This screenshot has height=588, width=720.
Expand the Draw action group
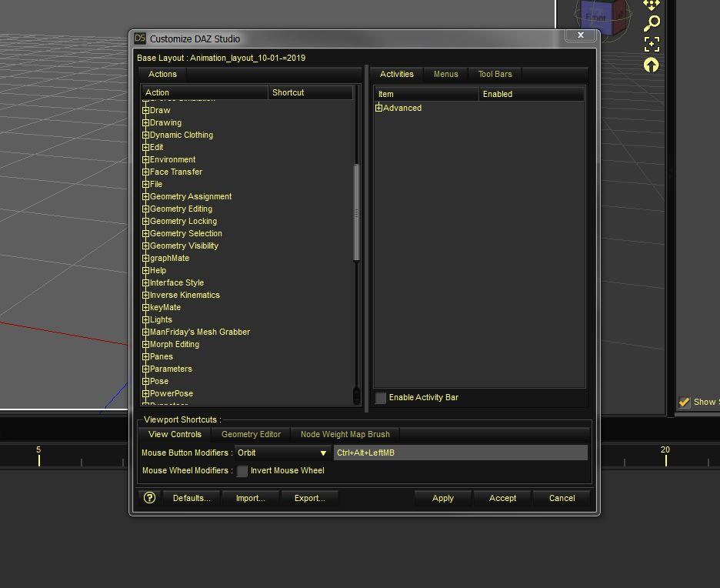(x=145, y=110)
